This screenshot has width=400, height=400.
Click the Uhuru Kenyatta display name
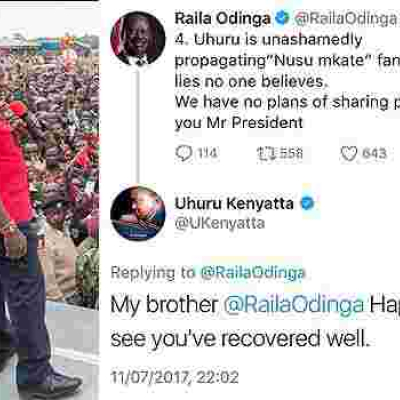coord(234,203)
